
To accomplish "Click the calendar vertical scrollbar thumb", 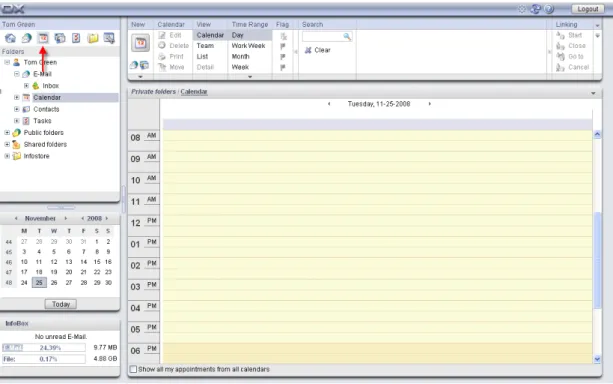I will (597, 260).
